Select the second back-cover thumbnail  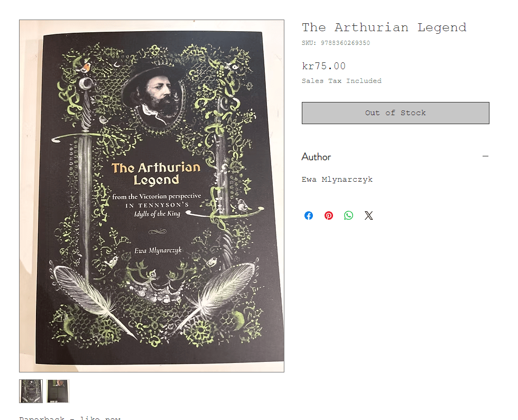58,391
